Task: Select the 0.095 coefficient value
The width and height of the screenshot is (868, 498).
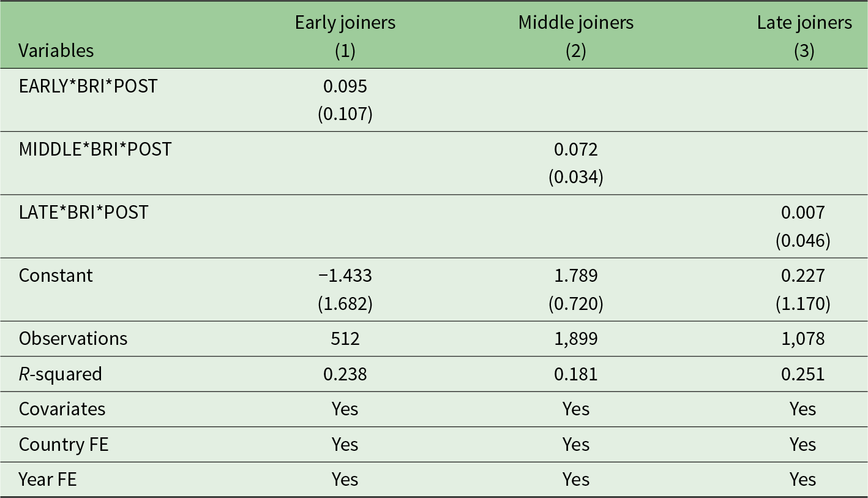Action: point(345,86)
